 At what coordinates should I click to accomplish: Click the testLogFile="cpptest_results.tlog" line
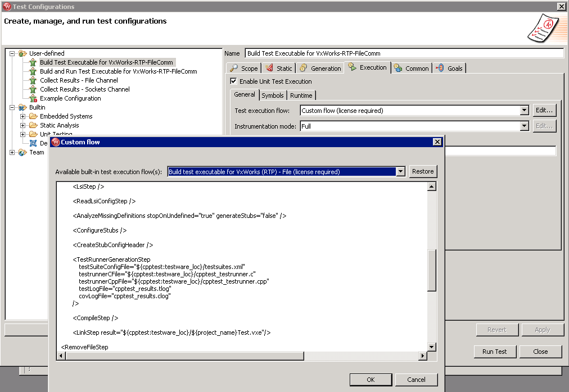(x=125, y=289)
